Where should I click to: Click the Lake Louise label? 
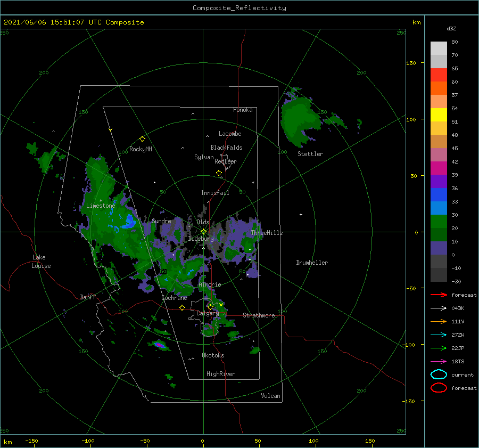pos(41,262)
